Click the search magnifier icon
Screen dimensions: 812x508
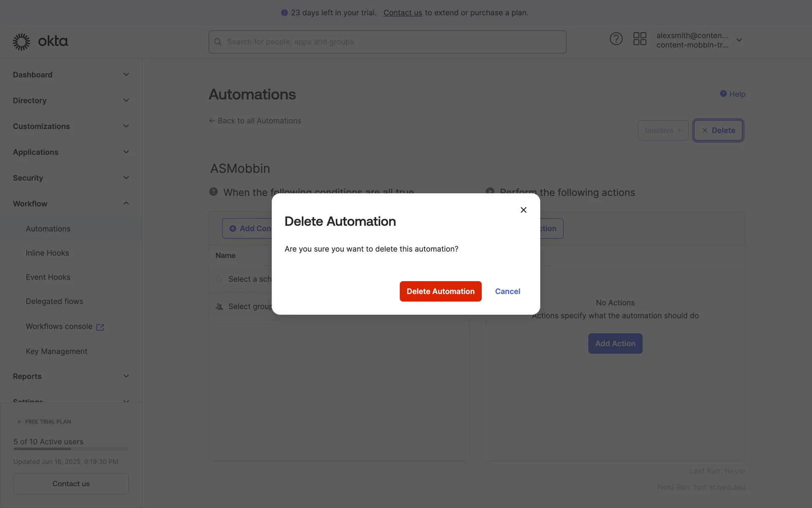pyautogui.click(x=218, y=42)
